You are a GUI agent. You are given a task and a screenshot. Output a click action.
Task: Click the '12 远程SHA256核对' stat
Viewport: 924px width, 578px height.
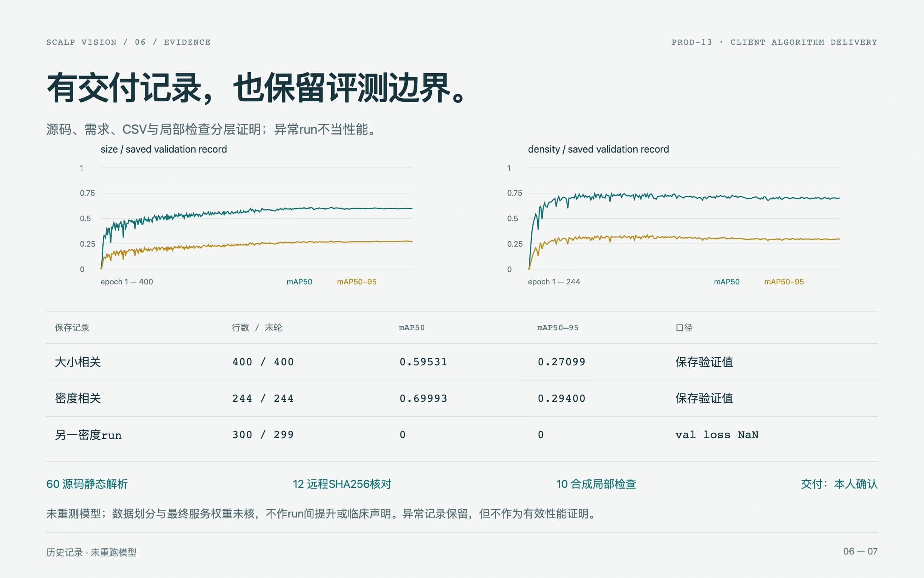[342, 484]
